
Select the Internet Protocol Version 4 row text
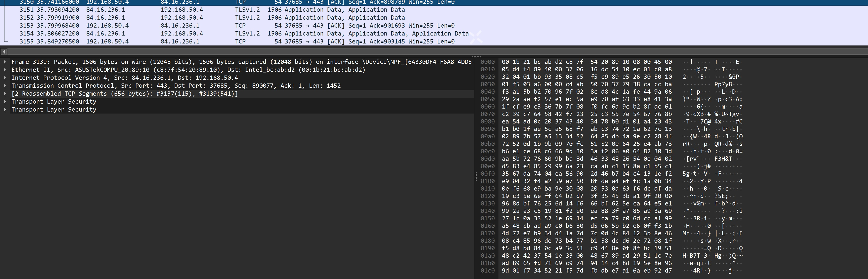[x=125, y=78]
